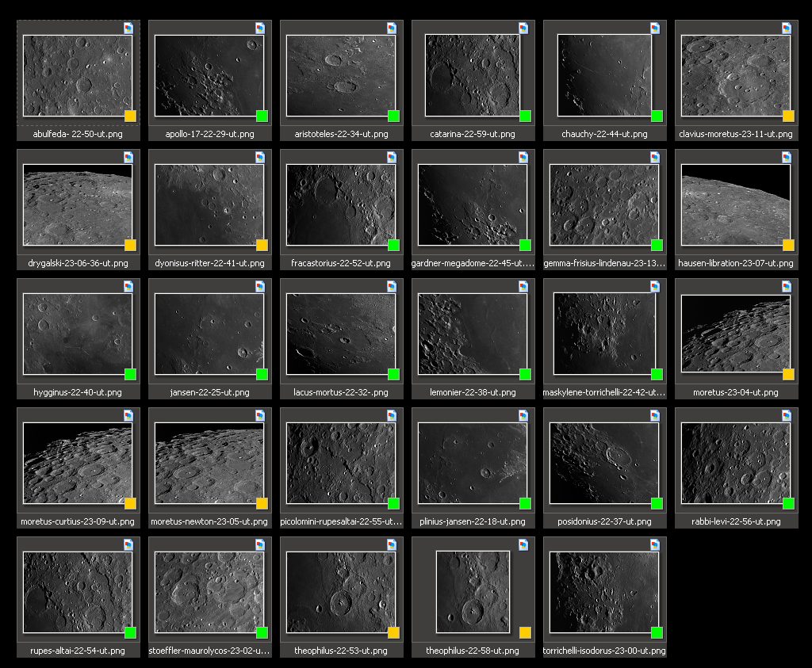Click yellow color label on hausen-libration thumbnail
The image size is (812, 668).
pyautogui.click(x=788, y=246)
